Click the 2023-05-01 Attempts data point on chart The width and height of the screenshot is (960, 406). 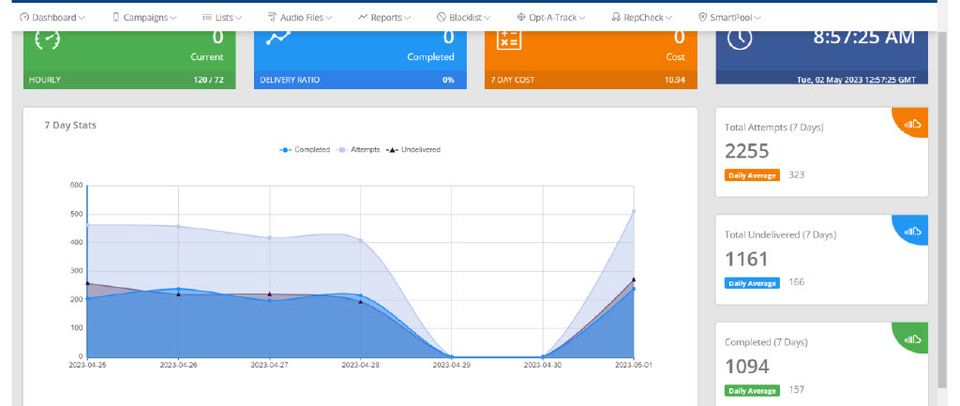634,211
